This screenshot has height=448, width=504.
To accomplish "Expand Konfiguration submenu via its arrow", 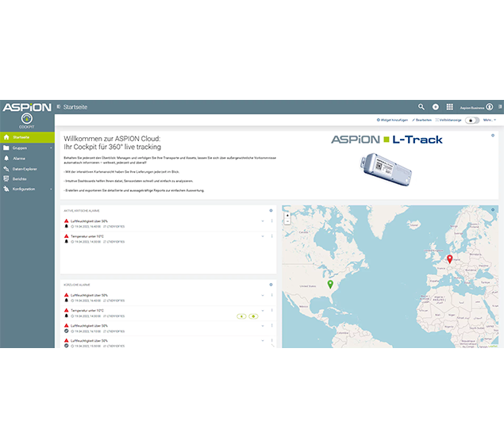I will [51, 190].
